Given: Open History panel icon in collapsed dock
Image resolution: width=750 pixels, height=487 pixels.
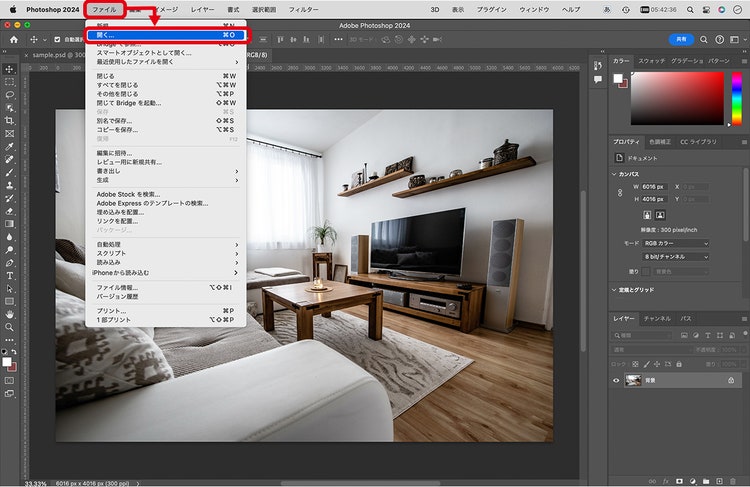Looking at the screenshot, I should (x=598, y=66).
